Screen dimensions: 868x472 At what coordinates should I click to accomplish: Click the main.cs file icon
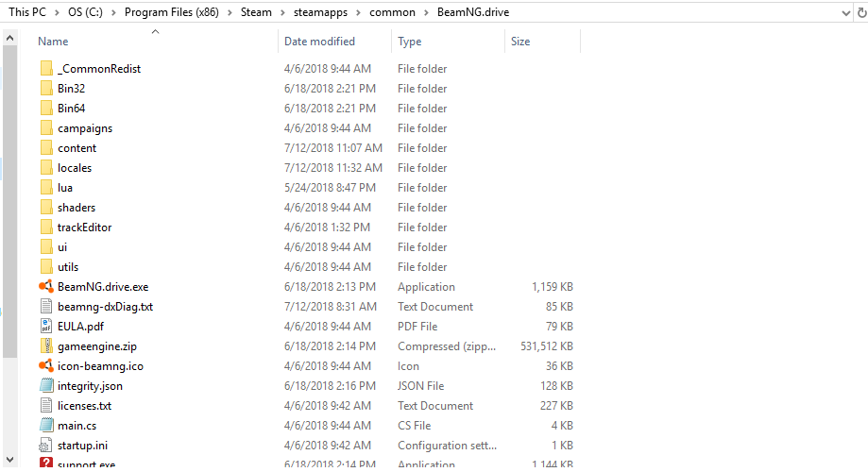pyautogui.click(x=46, y=426)
